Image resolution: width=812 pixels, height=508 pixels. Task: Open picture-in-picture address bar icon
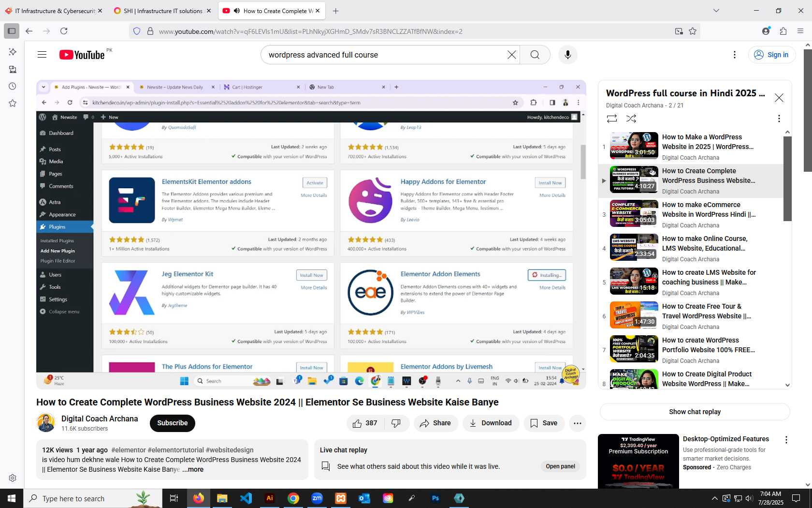coord(679,31)
